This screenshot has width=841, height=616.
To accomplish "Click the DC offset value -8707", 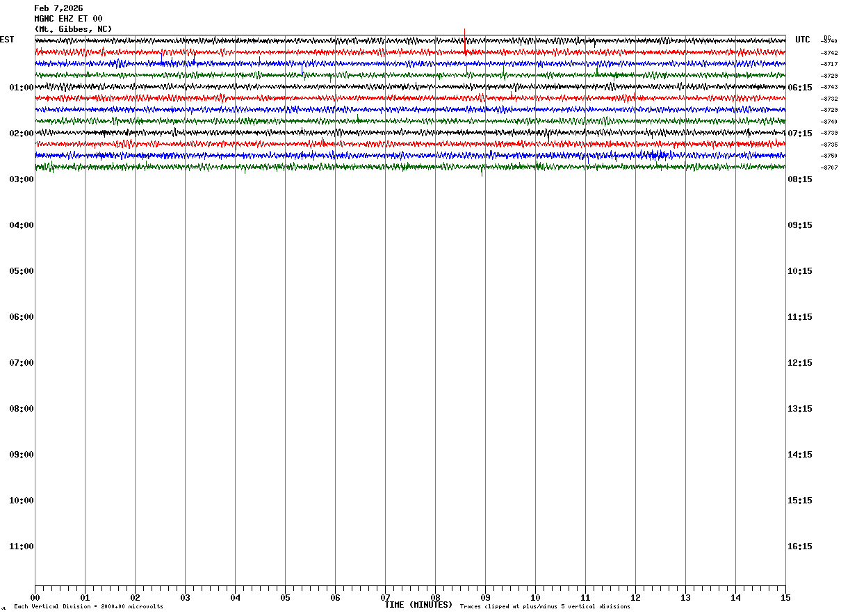I will coord(829,168).
